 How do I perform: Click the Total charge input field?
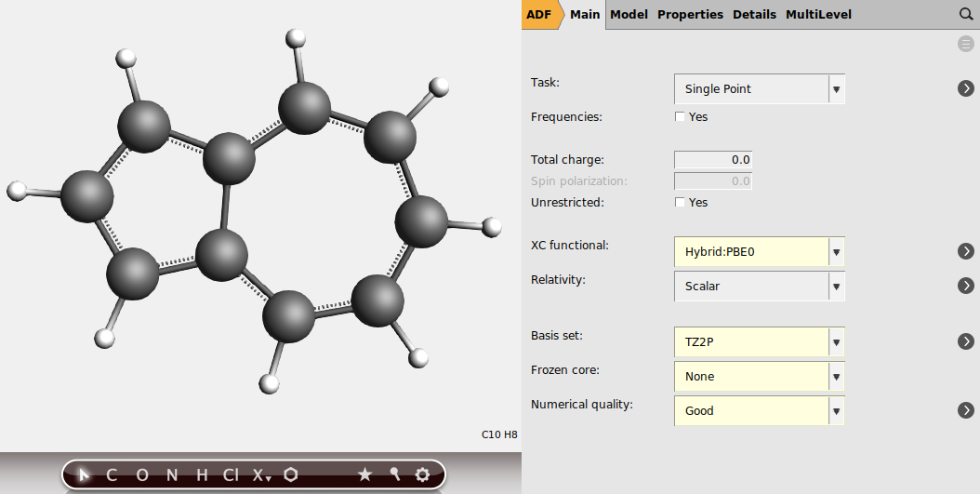pyautogui.click(x=712, y=160)
